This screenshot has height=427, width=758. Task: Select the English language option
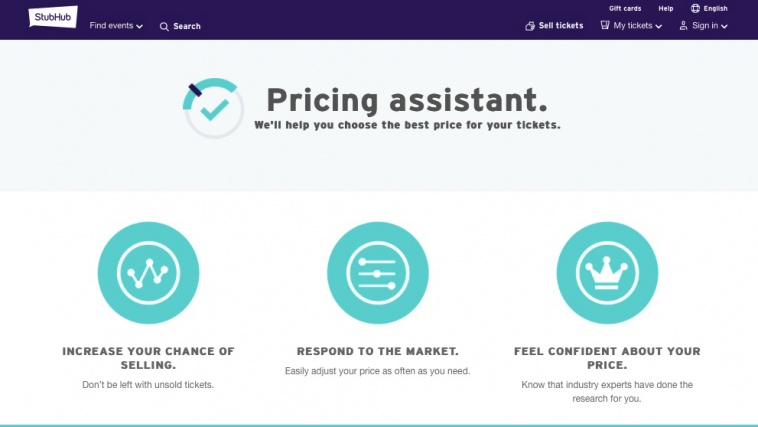click(715, 8)
